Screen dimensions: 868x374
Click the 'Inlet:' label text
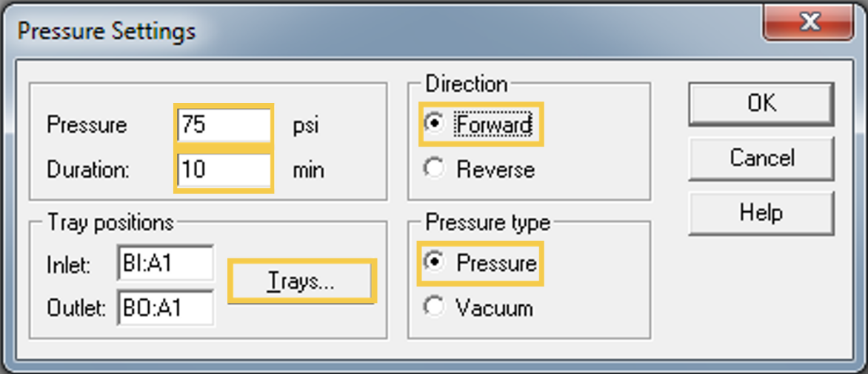pos(69,265)
